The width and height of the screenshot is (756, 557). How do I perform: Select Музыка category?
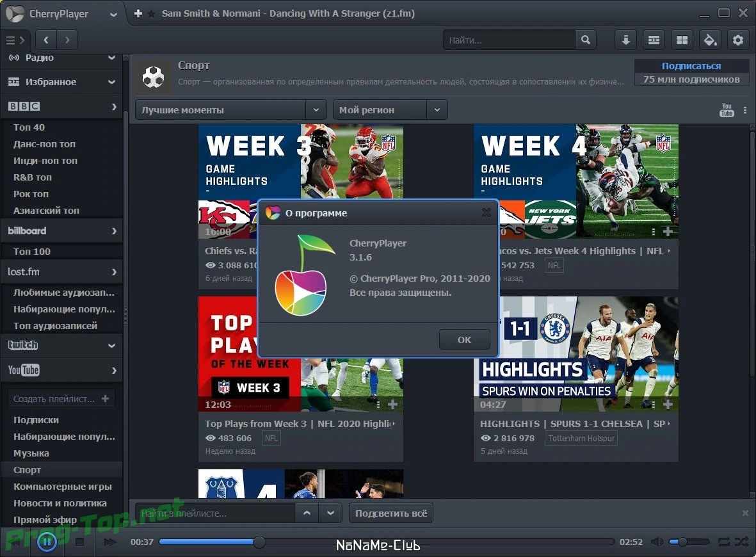(x=31, y=453)
